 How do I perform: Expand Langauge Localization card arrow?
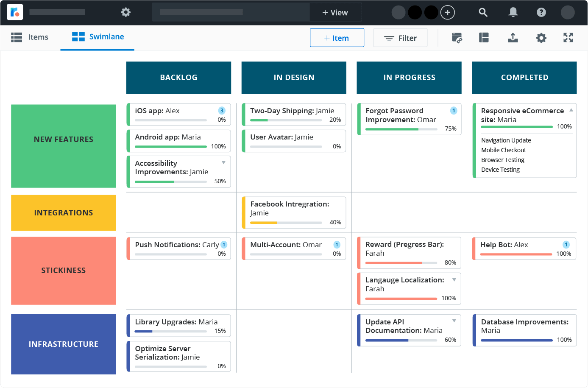point(454,280)
